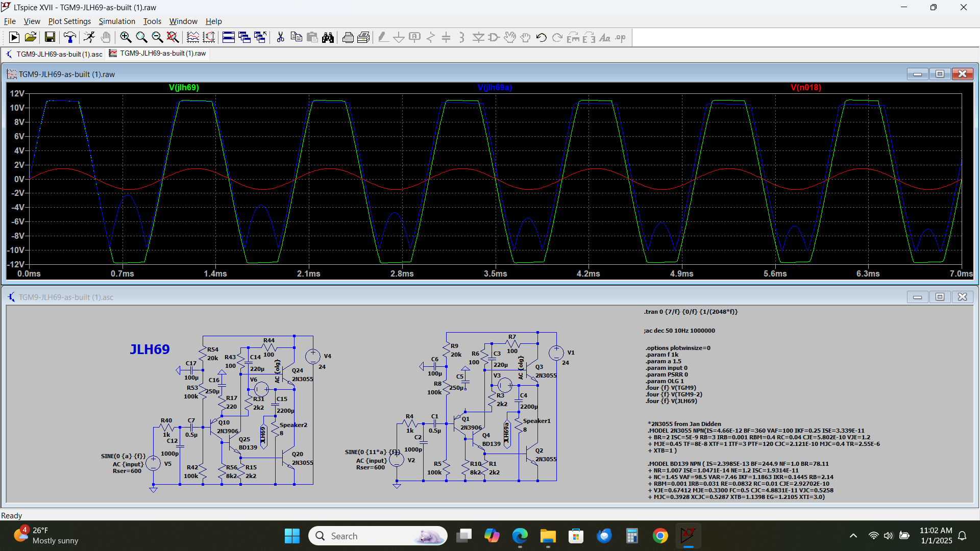Image resolution: width=980 pixels, height=551 pixels.
Task: Click the Rotate component icon
Action: pos(573,37)
